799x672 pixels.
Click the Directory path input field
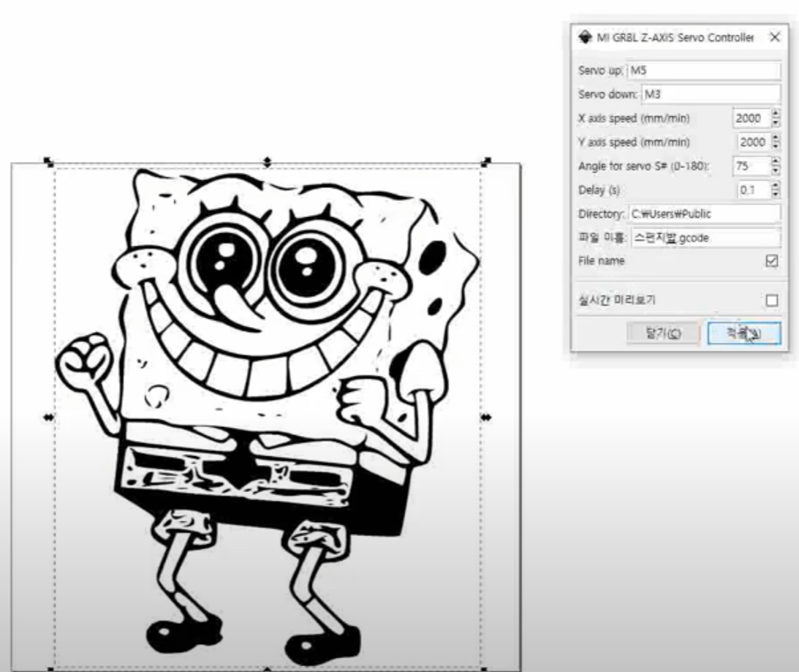pyautogui.click(x=704, y=214)
